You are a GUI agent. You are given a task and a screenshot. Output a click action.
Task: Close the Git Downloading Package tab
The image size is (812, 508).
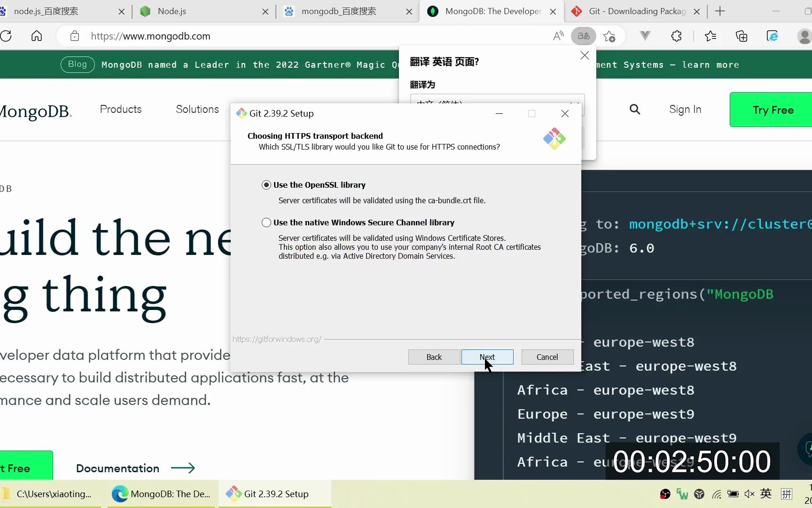[697, 12]
